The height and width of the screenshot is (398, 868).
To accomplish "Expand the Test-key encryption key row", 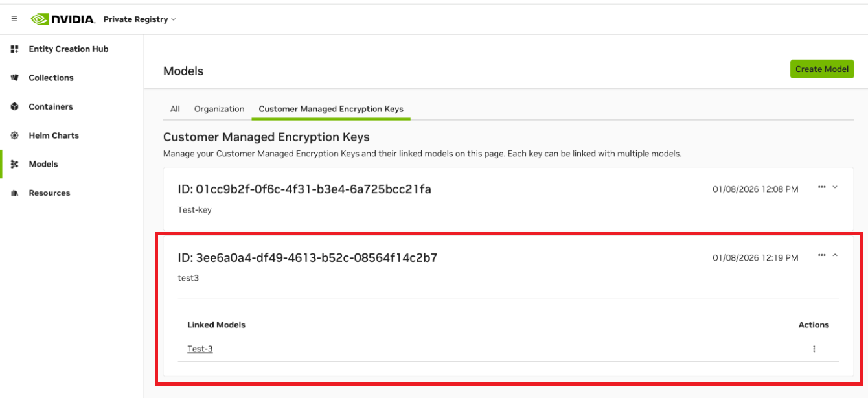I will 835,187.
